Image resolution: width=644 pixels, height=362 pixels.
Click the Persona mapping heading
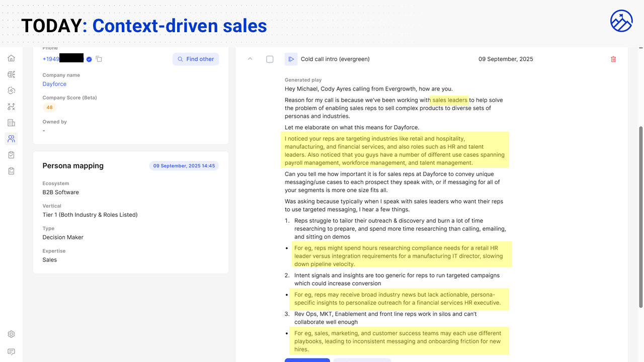(x=73, y=166)
